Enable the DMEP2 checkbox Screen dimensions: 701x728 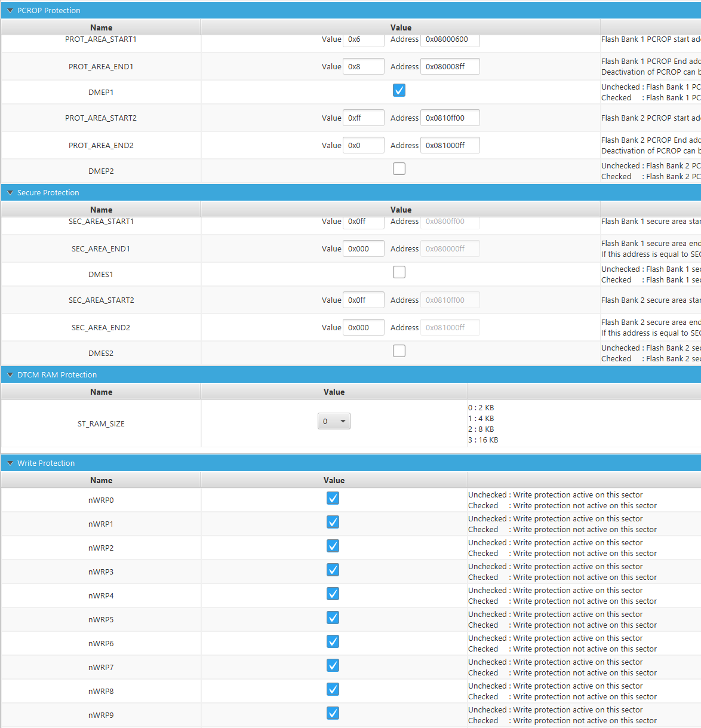point(399,168)
